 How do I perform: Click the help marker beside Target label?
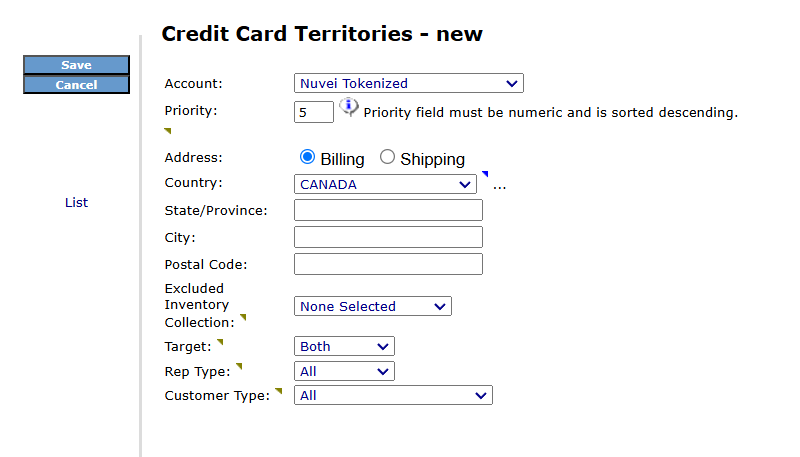[x=220, y=343]
